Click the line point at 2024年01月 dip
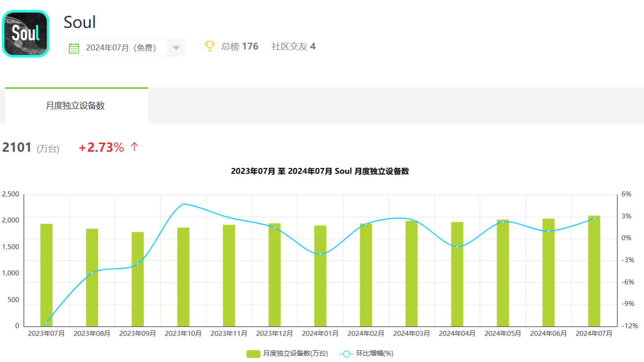The image size is (644, 362). click(x=320, y=254)
